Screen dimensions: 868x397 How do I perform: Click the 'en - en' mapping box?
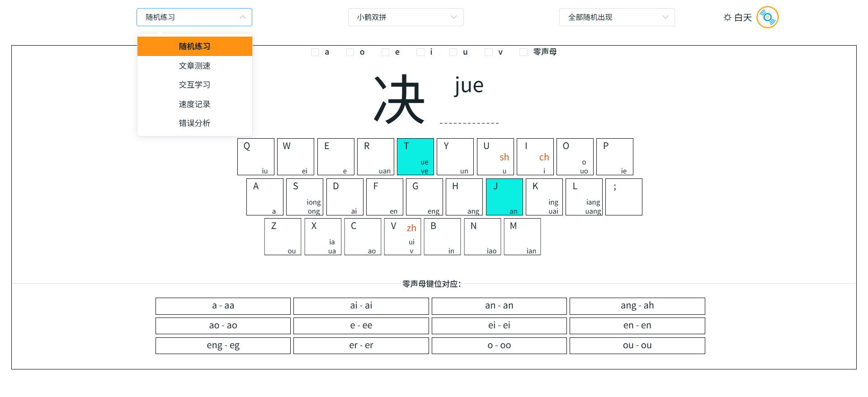coord(637,326)
